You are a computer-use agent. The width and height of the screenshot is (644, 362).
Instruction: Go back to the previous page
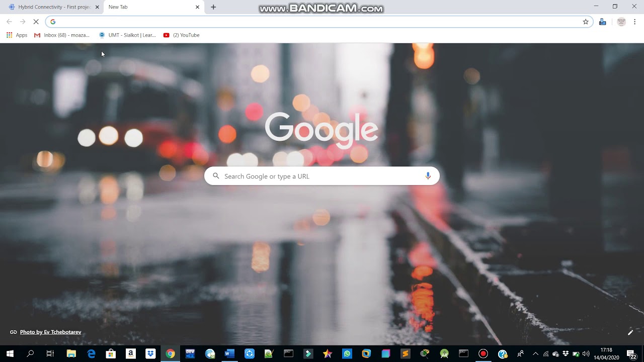point(9,22)
